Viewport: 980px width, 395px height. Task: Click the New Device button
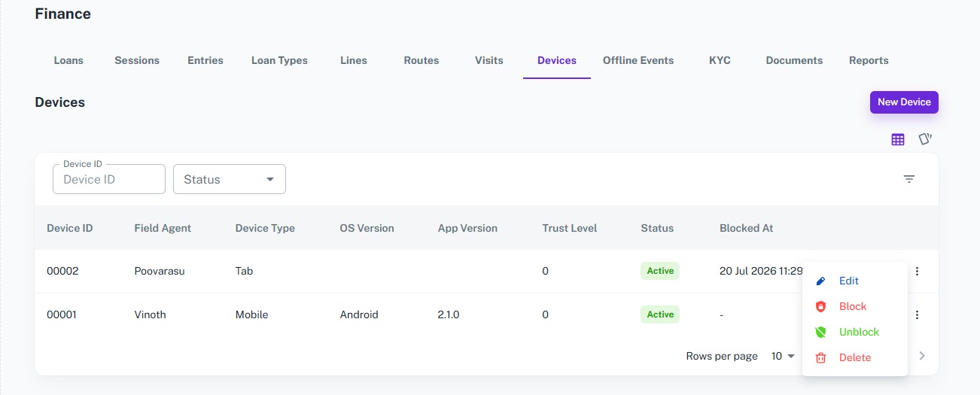(904, 102)
